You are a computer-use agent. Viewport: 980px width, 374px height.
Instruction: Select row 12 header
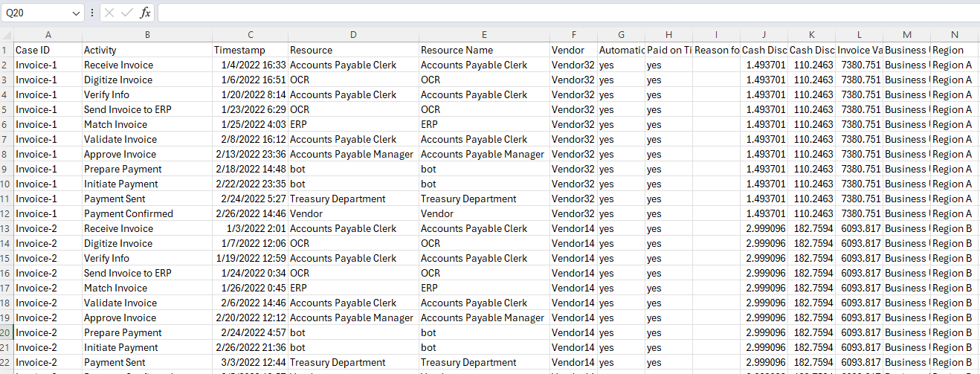pos(7,213)
